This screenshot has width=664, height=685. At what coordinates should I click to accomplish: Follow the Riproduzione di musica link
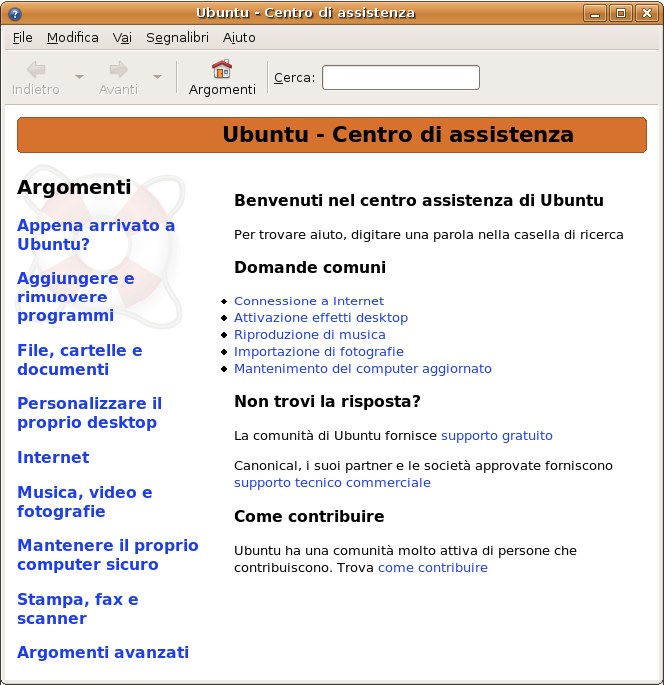click(309, 335)
